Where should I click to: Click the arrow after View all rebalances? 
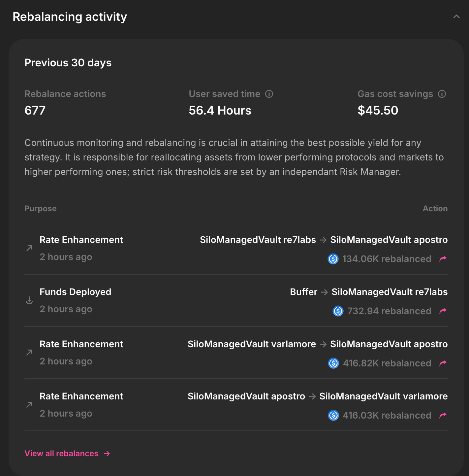point(107,454)
